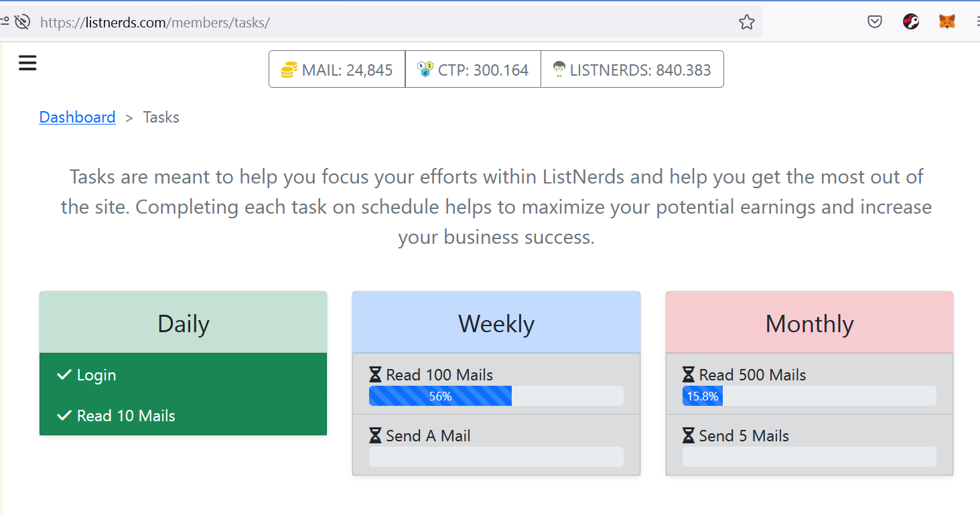The image size is (980, 515).
Task: Select the Monthly tasks header
Action: [809, 323]
